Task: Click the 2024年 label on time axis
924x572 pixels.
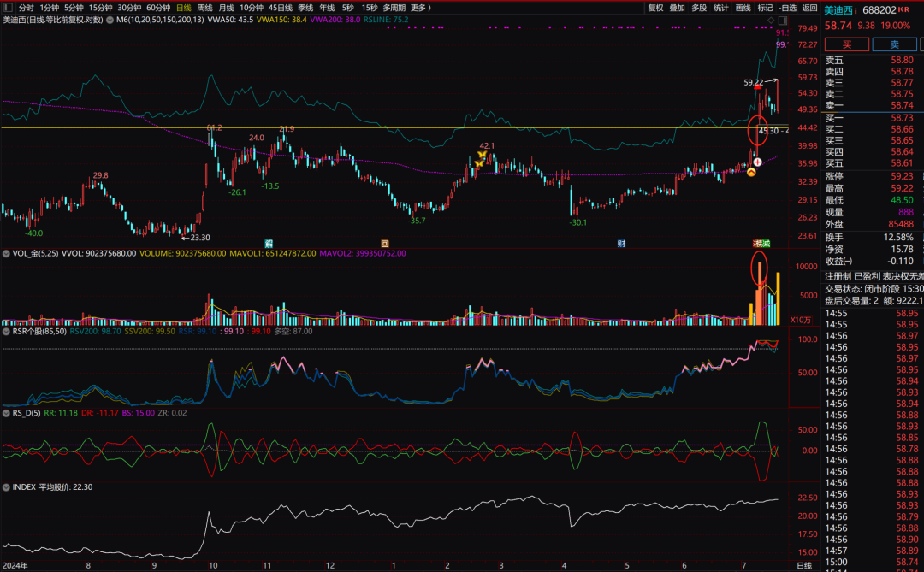Action: [x=15, y=565]
